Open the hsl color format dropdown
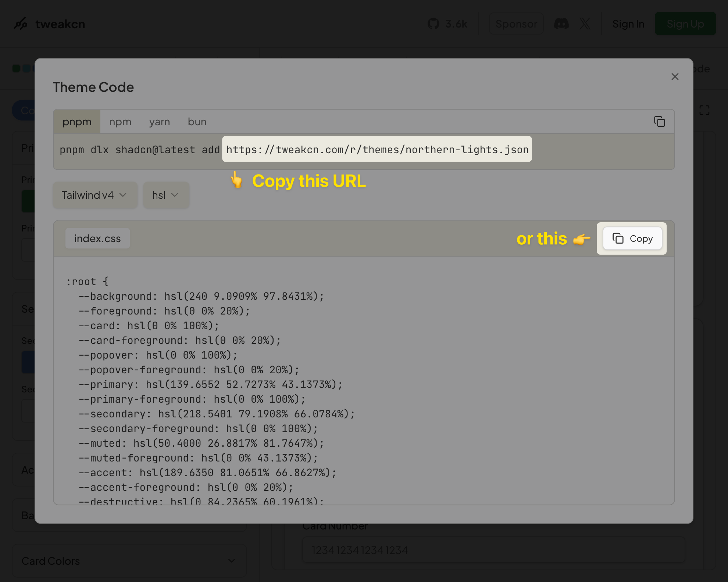Image resolution: width=728 pixels, height=582 pixels. tap(166, 195)
